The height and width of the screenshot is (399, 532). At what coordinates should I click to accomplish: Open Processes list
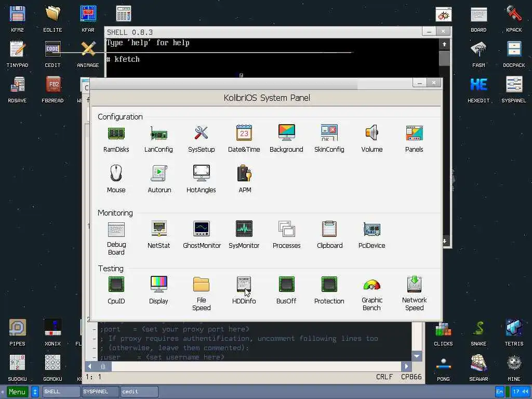(287, 235)
